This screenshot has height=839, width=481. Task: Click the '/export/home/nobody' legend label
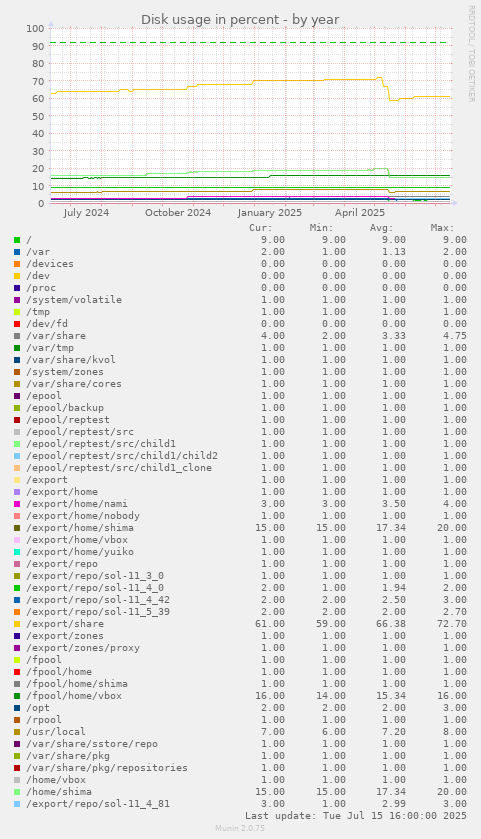tap(83, 516)
